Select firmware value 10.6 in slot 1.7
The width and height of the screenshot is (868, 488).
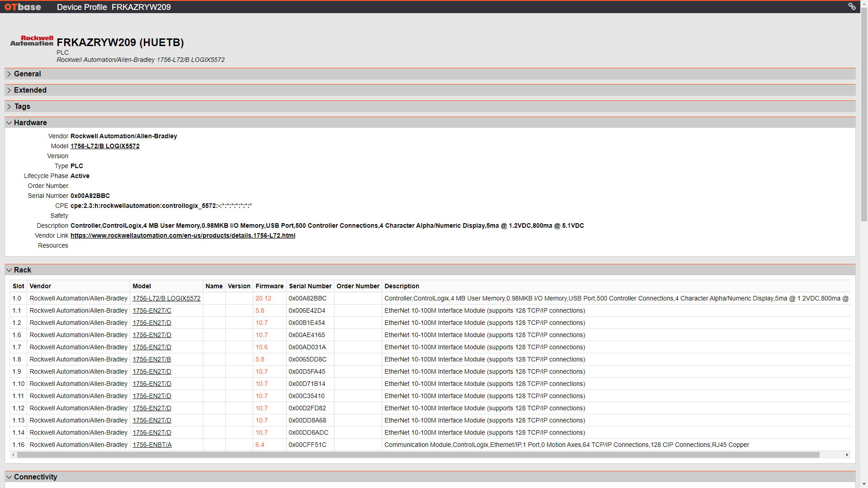click(x=261, y=347)
